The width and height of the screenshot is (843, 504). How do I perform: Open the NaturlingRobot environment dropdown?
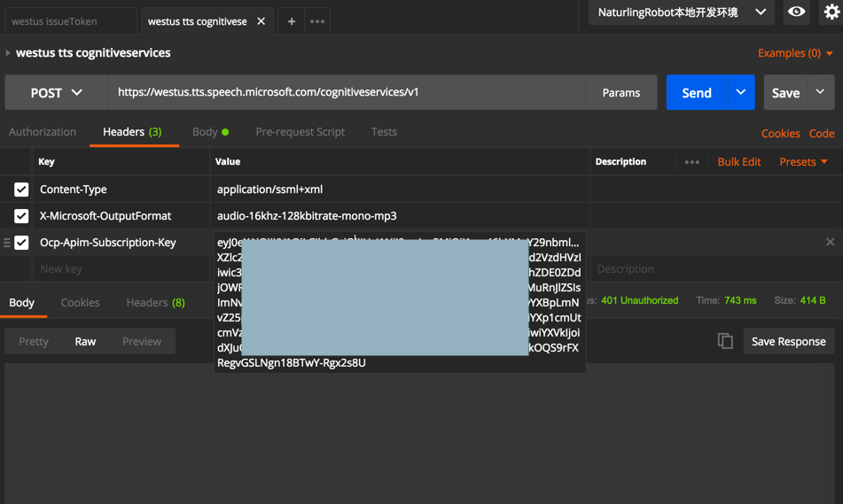[680, 12]
